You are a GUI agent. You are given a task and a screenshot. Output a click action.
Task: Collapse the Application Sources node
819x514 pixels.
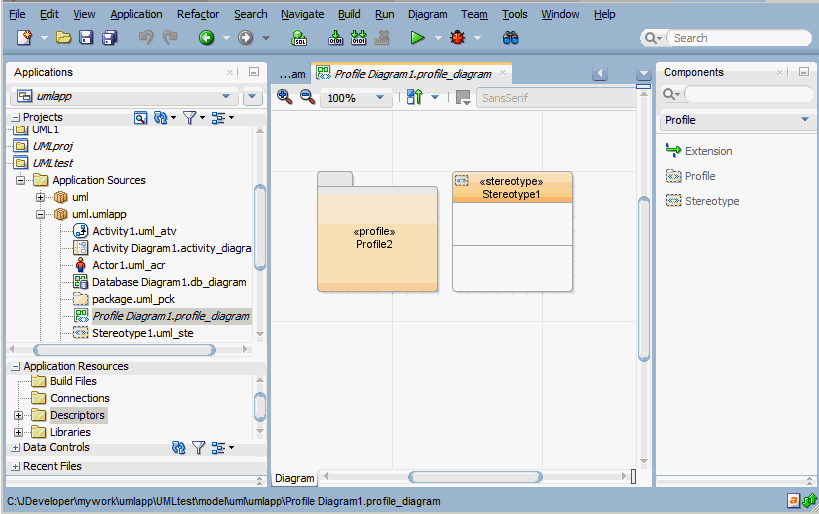[x=20, y=180]
